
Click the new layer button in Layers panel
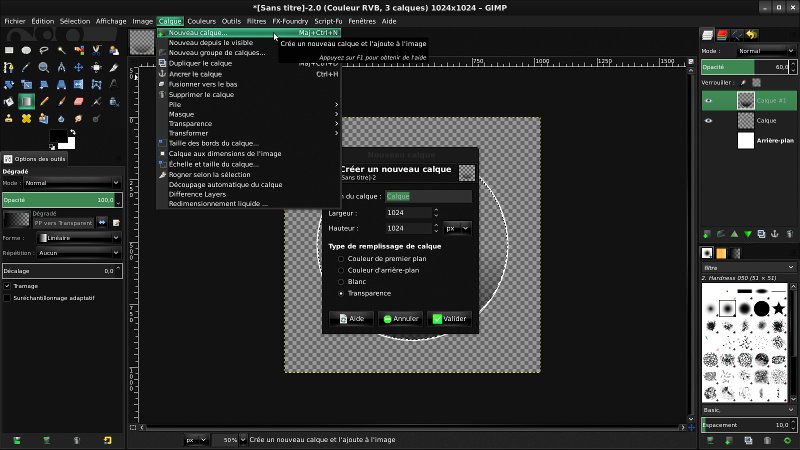point(707,234)
